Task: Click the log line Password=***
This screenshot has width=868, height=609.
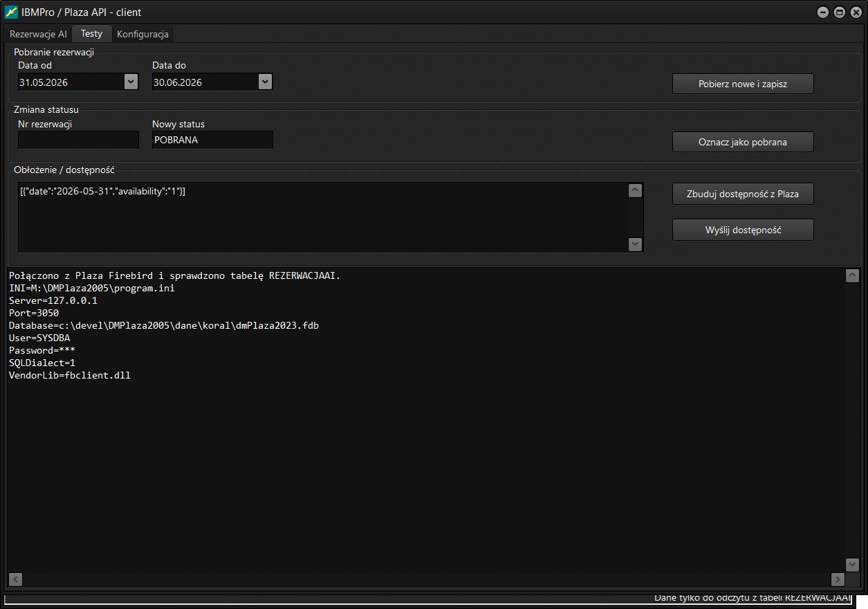Action: [x=42, y=350]
